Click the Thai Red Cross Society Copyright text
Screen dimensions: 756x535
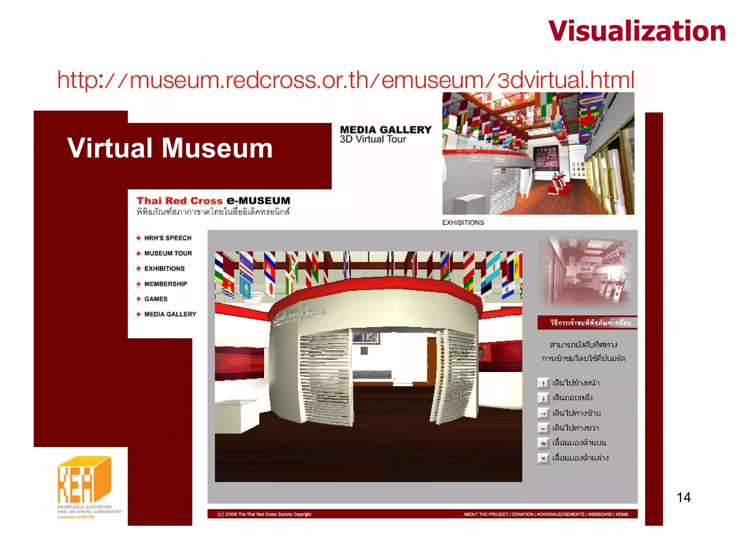point(264,514)
